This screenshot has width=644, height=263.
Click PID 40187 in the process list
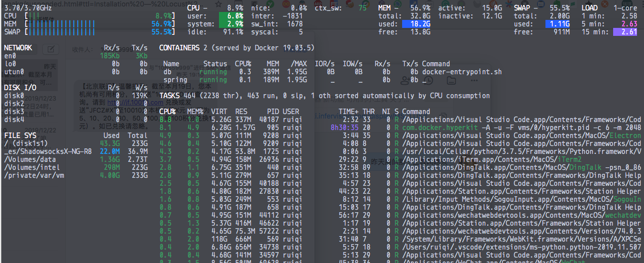pos(269,120)
